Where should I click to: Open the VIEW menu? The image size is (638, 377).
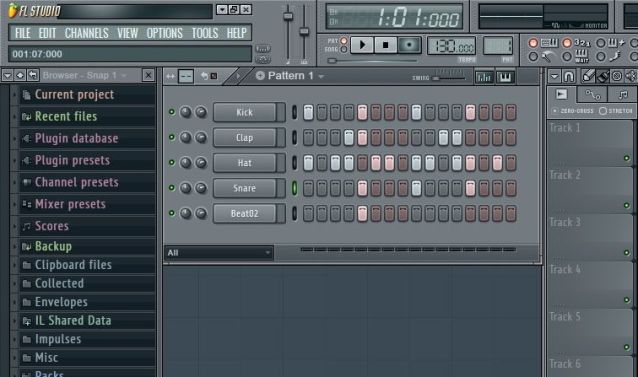(128, 33)
